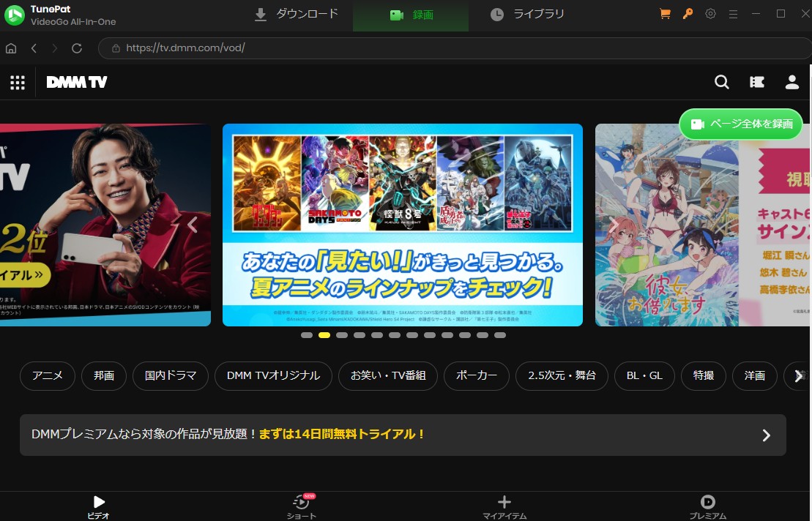
Task: Show next carousel banner
Action: pos(614,225)
